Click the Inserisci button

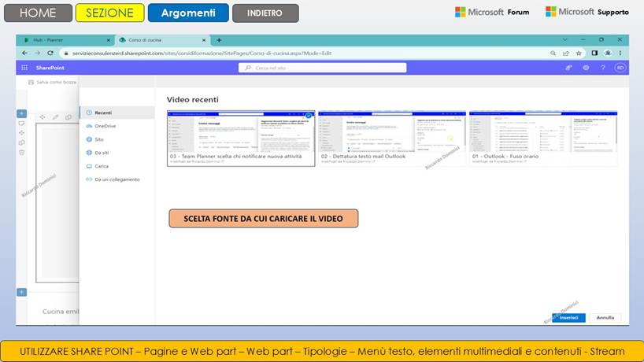[569, 318]
